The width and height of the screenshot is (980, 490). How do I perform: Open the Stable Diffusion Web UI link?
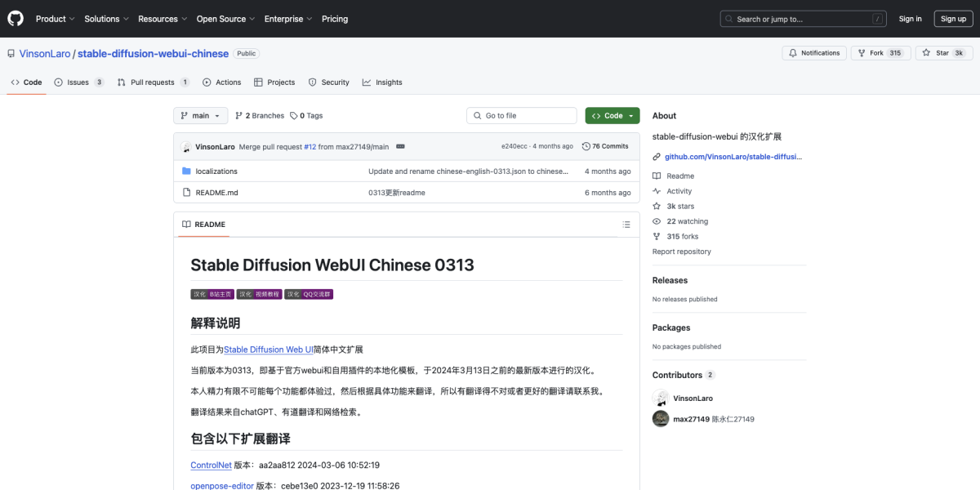pyautogui.click(x=267, y=349)
